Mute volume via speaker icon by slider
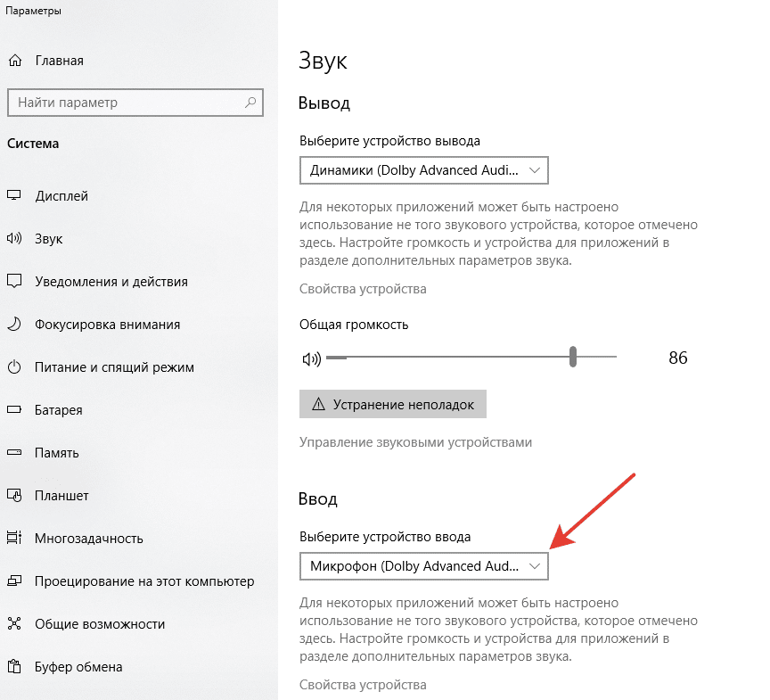Viewport: 770px width, 700px height. point(311,358)
